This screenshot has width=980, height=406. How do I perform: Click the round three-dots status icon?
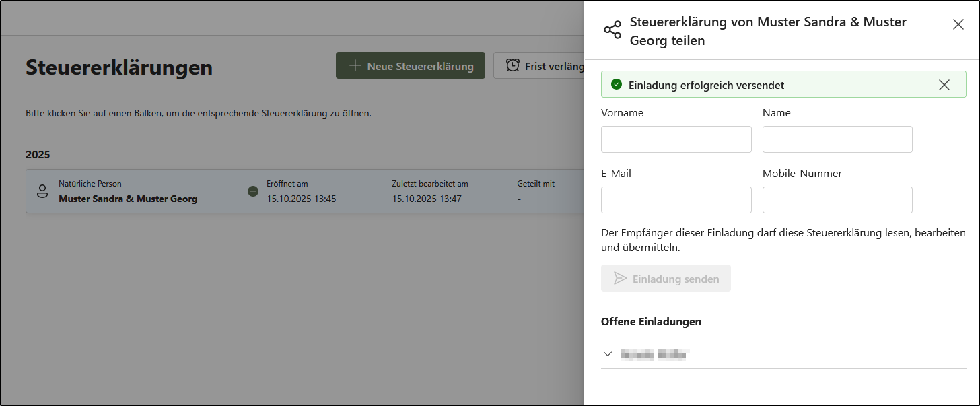(253, 191)
